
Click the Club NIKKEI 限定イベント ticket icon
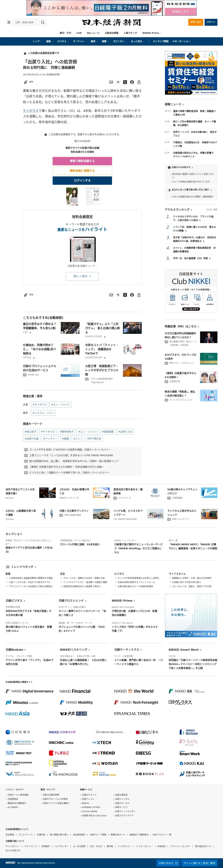(185, 298)
